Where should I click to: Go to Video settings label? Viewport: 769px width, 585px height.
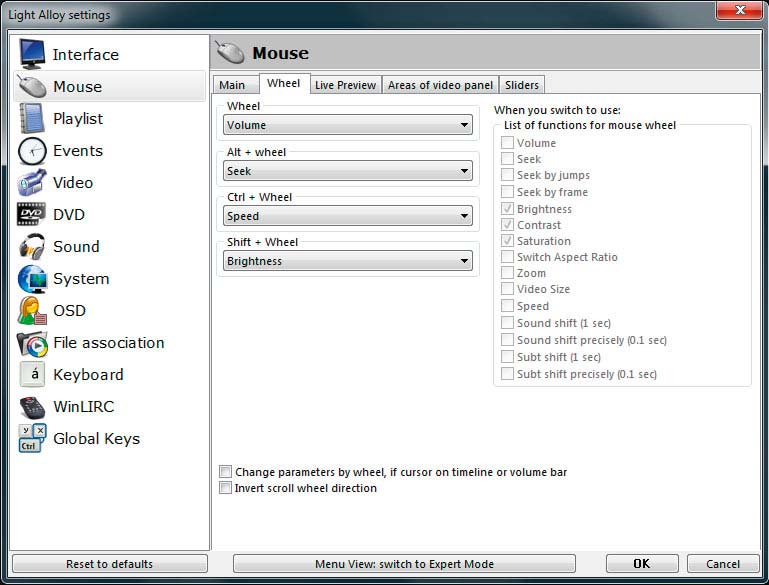click(73, 182)
